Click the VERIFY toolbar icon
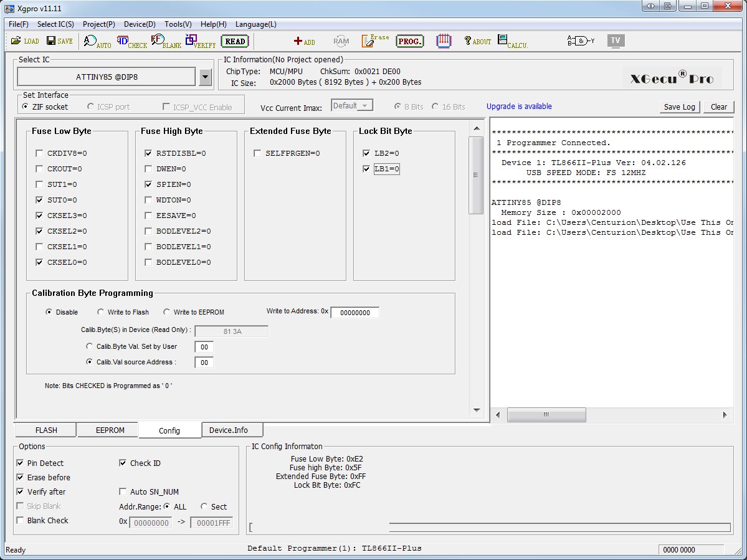The image size is (747, 560). 200,41
